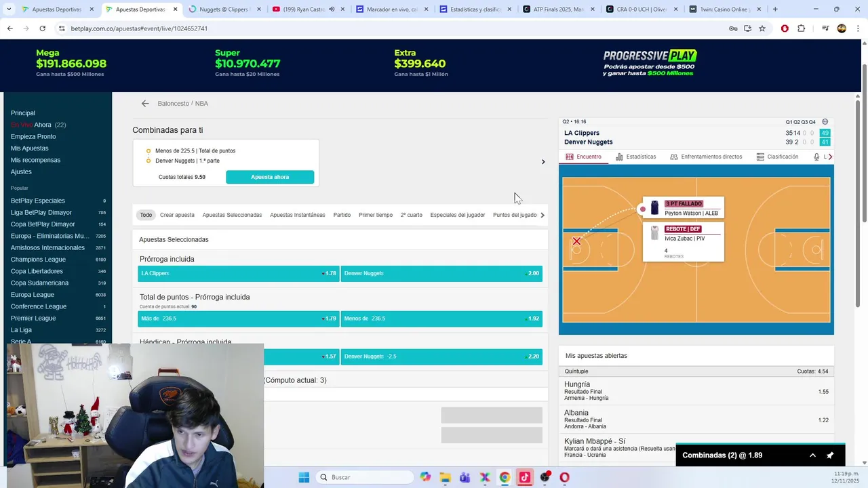868x488 pixels.
Task: Open Opera browser from the taskbar
Action: [x=564, y=477]
